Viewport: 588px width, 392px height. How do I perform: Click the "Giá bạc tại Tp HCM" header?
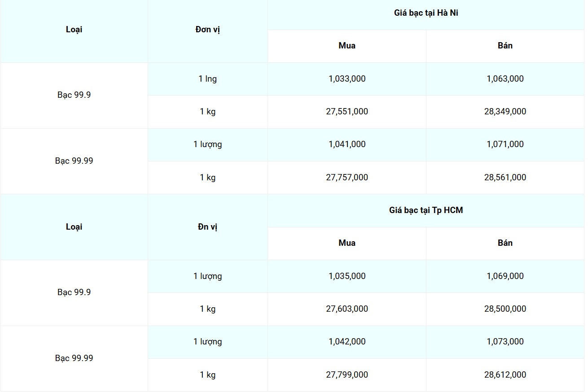pyautogui.click(x=426, y=210)
